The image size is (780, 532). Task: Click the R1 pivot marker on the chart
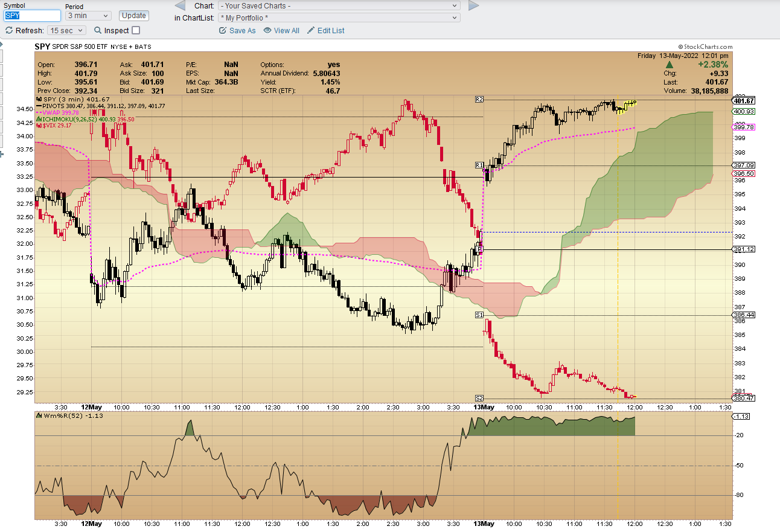pyautogui.click(x=479, y=165)
